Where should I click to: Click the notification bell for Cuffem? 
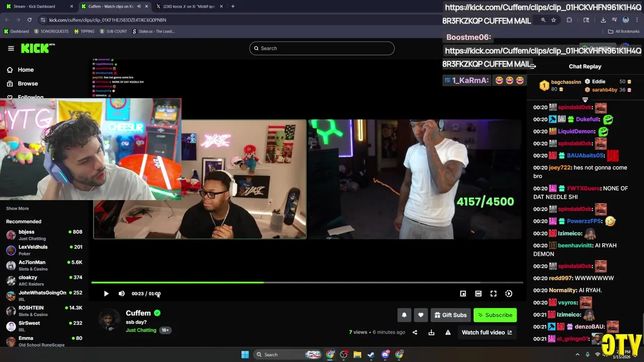coord(404,315)
